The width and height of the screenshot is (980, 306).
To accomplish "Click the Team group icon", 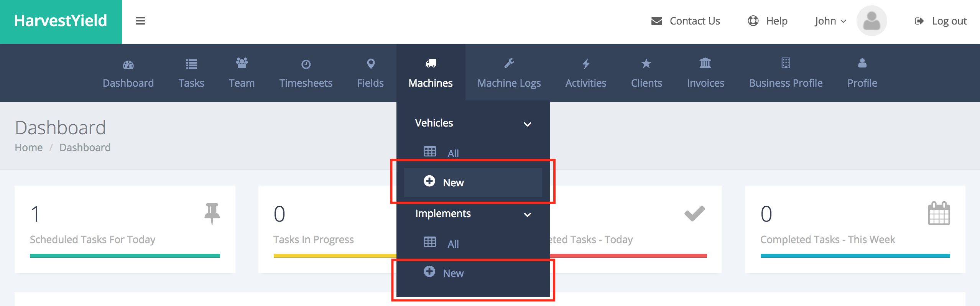I will (x=242, y=63).
